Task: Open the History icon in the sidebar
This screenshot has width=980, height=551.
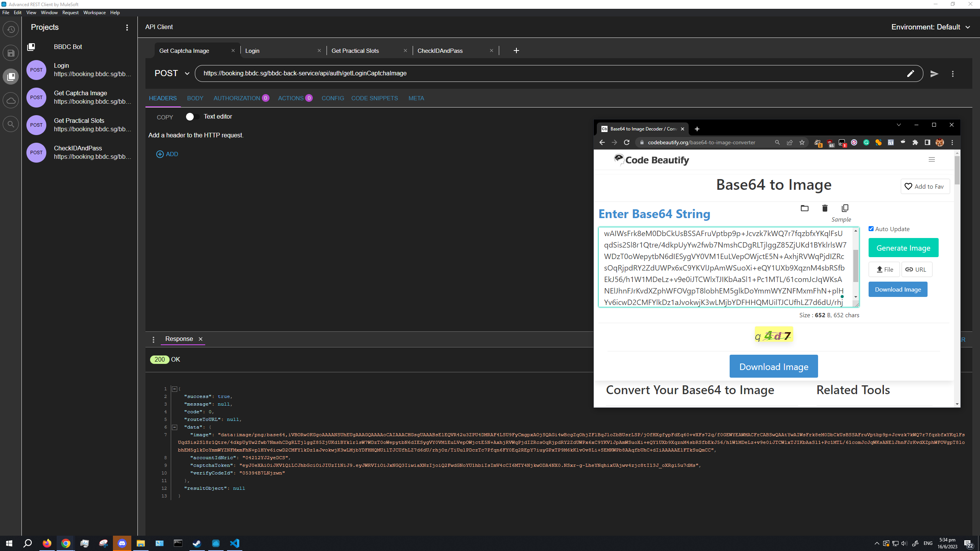Action: click(11, 29)
